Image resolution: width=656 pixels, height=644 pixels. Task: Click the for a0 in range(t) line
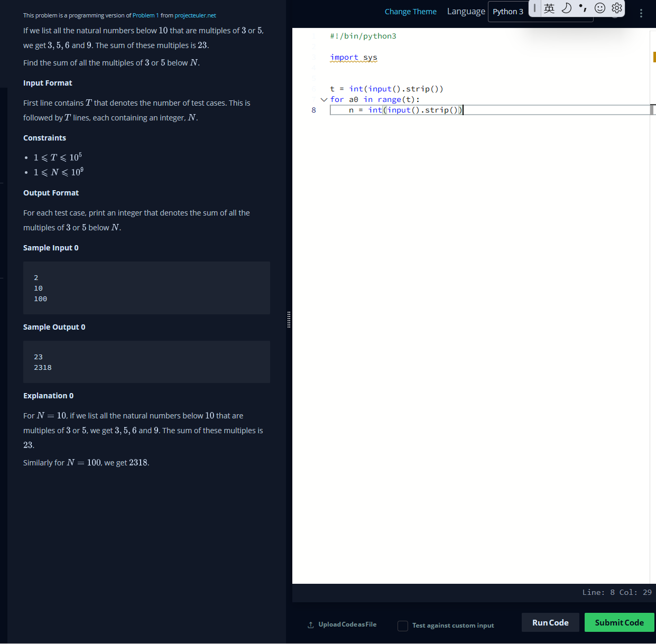[375, 99]
